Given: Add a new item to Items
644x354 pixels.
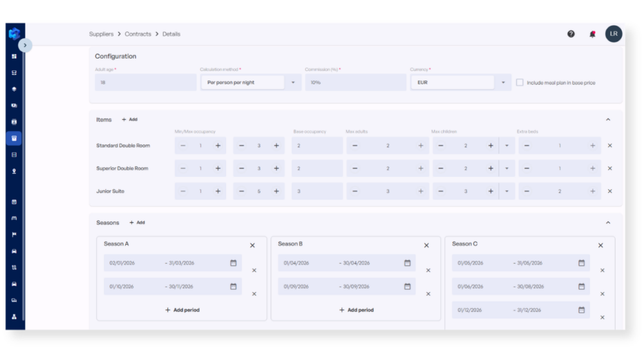Looking at the screenshot, I should click(130, 120).
